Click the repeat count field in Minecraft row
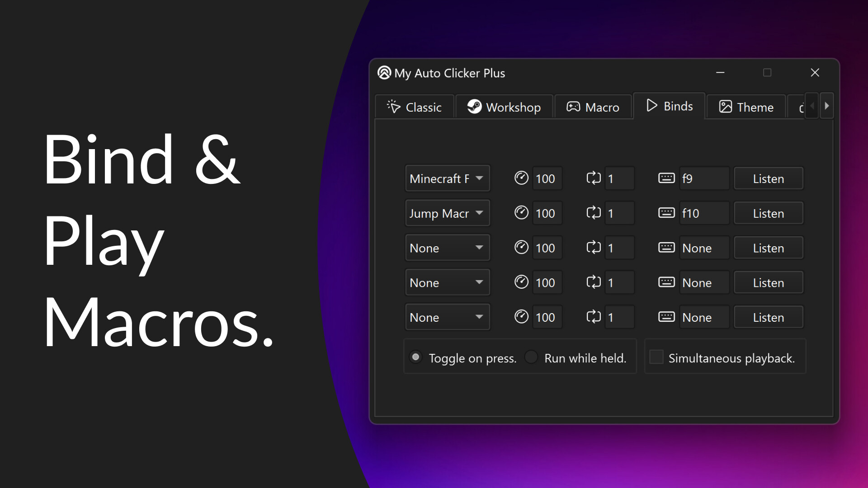Image resolution: width=868 pixels, height=488 pixels. [619, 178]
